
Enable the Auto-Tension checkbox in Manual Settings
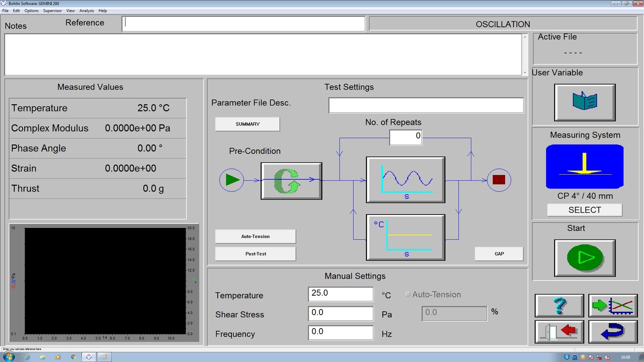[x=408, y=294]
